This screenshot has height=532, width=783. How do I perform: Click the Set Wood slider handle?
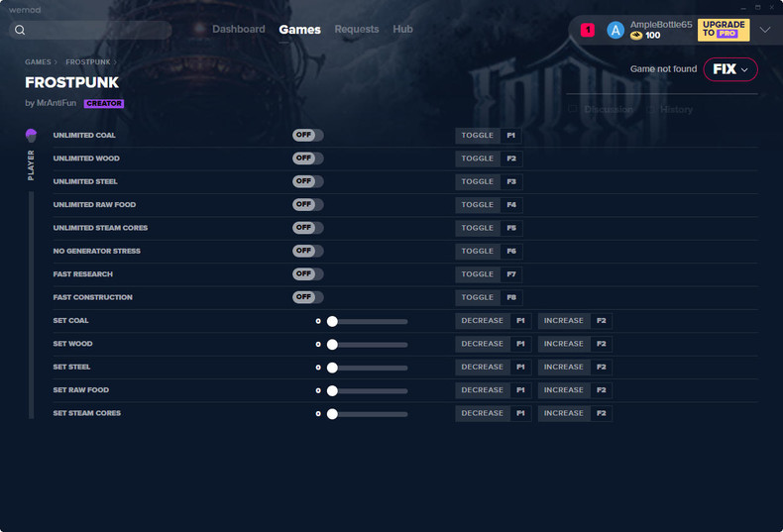332,345
